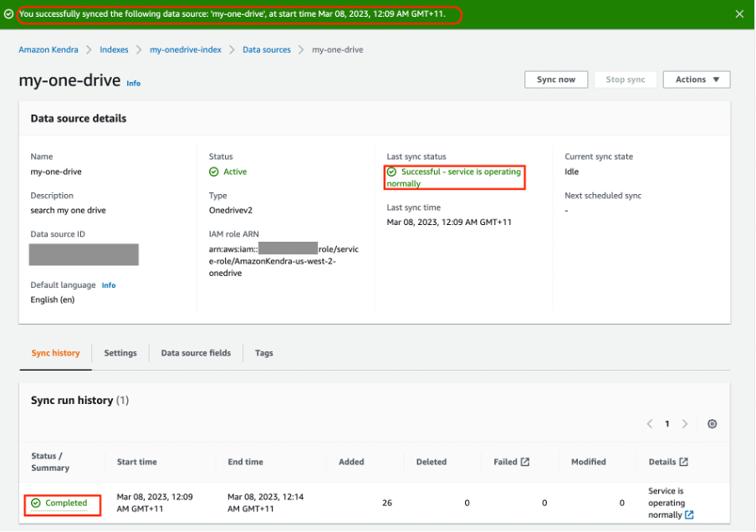Click external link icon beside Details column
The width and height of the screenshot is (756, 532).
click(x=683, y=462)
